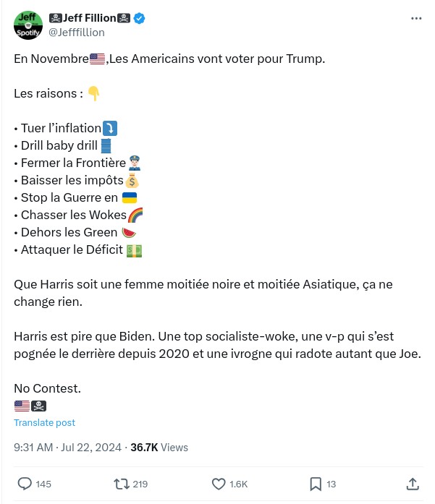
Task: View the 36.7K Views analytics
Action: (x=159, y=448)
